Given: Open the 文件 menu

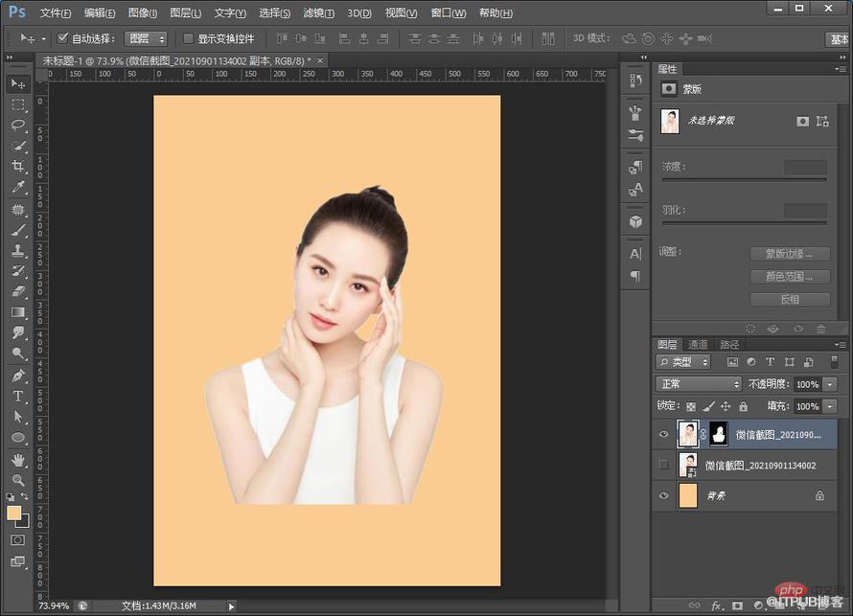Looking at the screenshot, I should tap(56, 13).
